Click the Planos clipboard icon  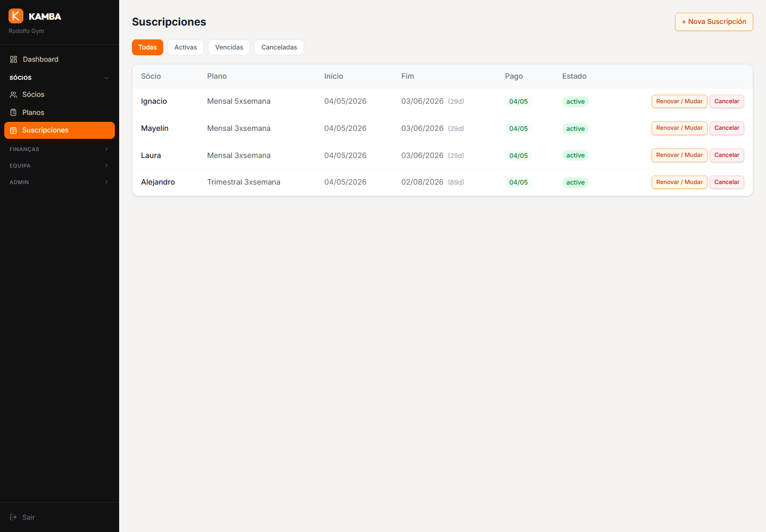pos(13,113)
